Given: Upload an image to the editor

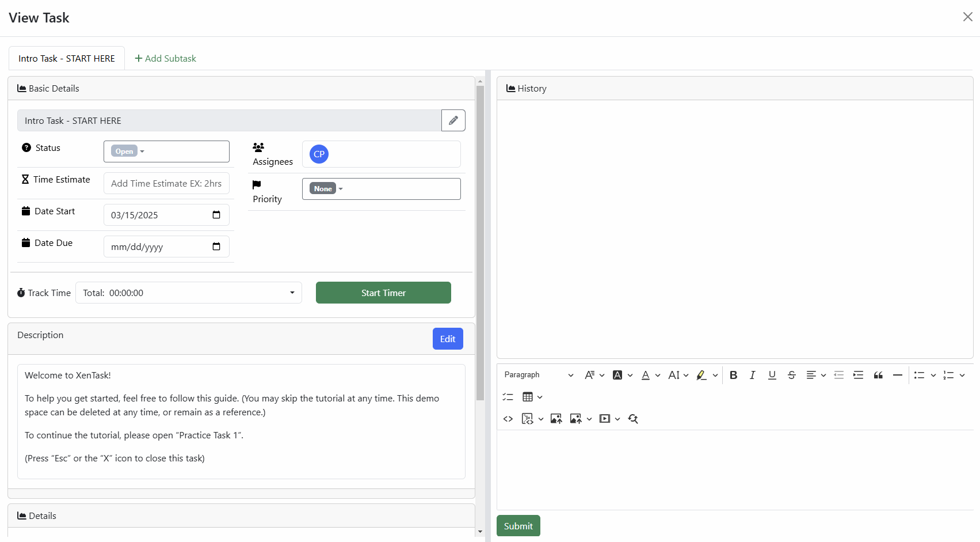Looking at the screenshot, I should [556, 419].
